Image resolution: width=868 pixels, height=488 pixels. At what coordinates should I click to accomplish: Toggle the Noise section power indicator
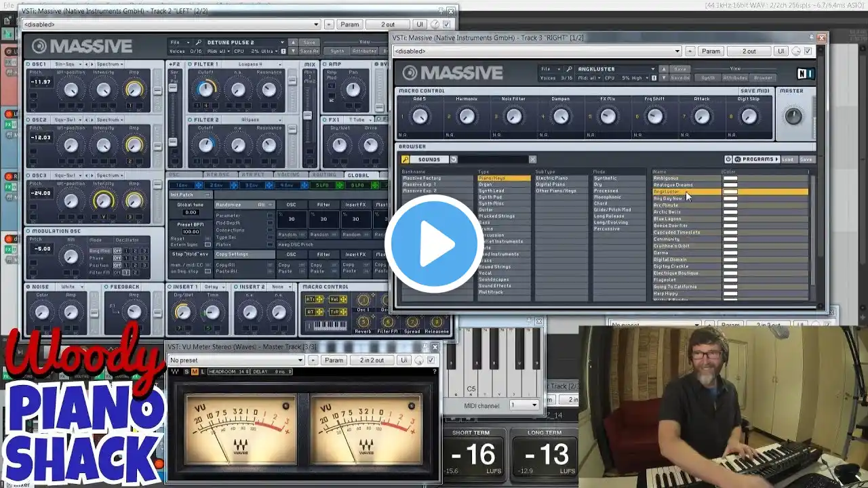tap(29, 287)
